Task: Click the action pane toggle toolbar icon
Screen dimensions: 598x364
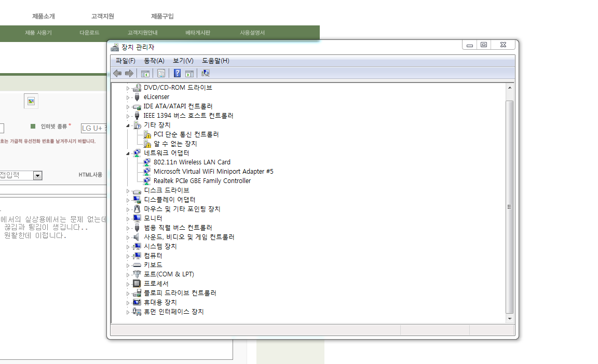Action: point(189,74)
